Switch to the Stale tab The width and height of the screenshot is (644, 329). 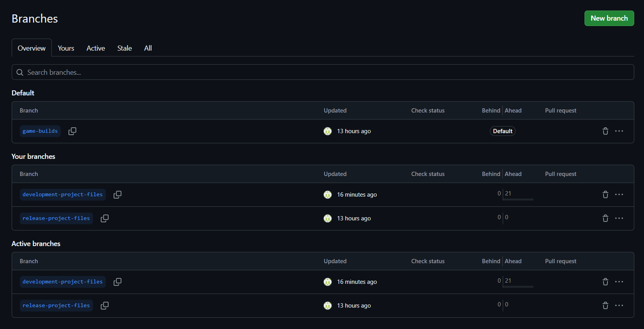(x=125, y=48)
